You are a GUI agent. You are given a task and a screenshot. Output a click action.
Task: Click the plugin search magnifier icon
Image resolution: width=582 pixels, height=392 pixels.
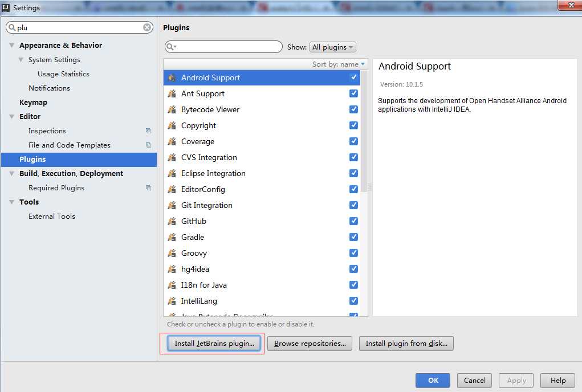[x=171, y=47]
